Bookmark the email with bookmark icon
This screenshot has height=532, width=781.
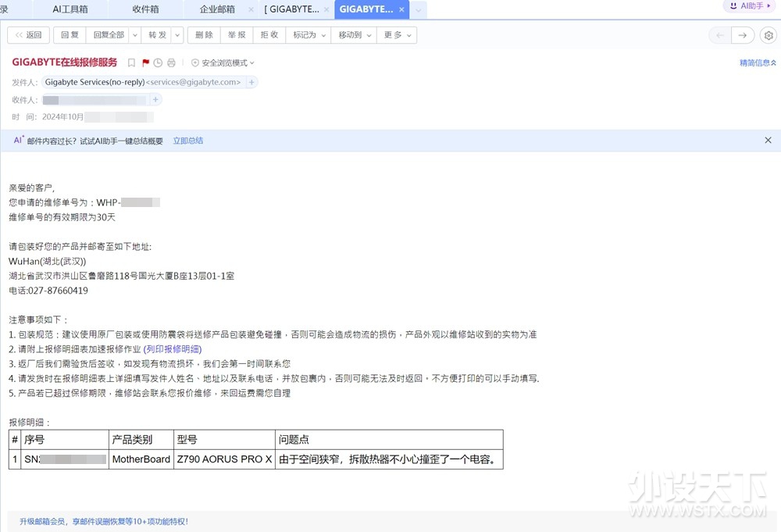(131, 62)
